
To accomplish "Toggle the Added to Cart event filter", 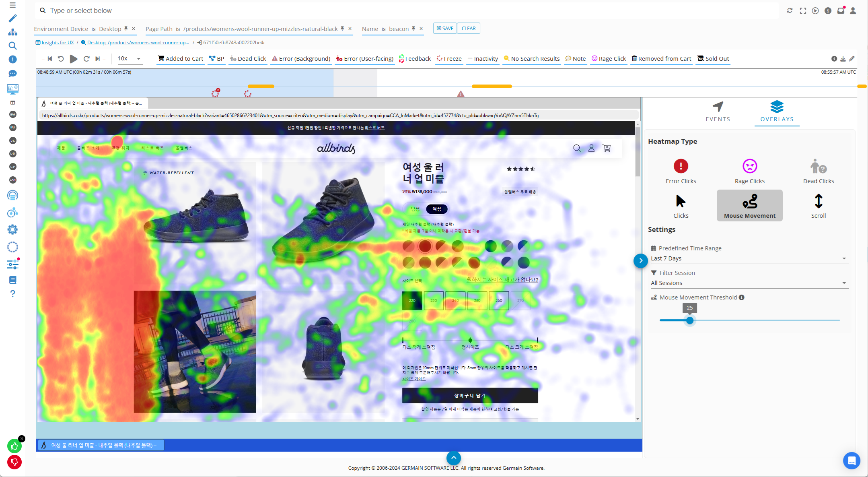I will 179,58.
